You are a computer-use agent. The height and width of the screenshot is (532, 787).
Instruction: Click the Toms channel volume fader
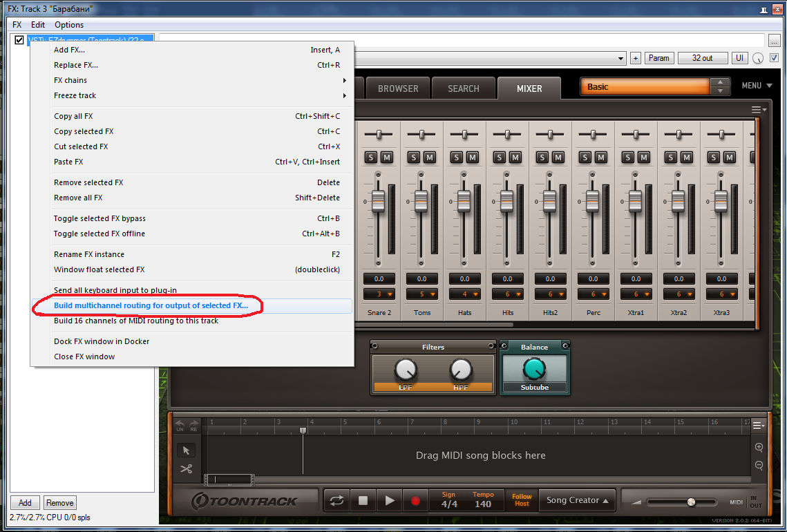point(421,201)
